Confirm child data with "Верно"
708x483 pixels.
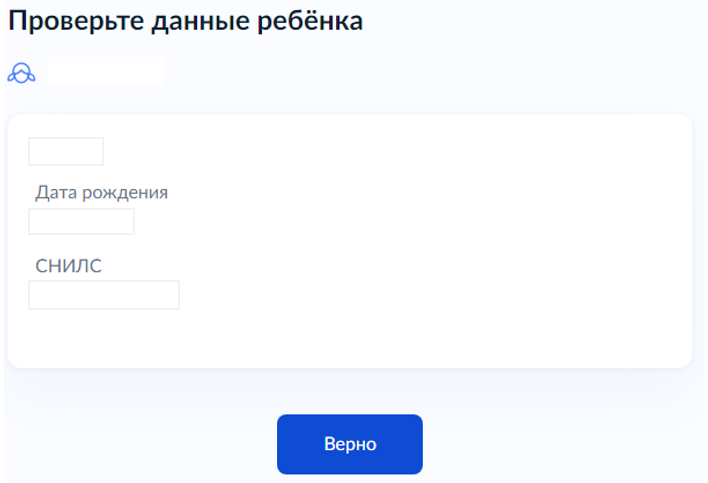(350, 444)
